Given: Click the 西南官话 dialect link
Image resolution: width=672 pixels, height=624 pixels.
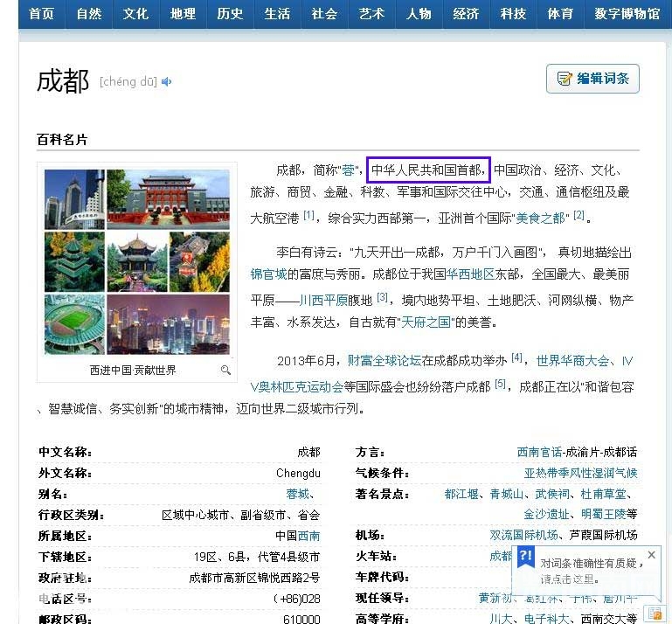Looking at the screenshot, I should [x=540, y=452].
